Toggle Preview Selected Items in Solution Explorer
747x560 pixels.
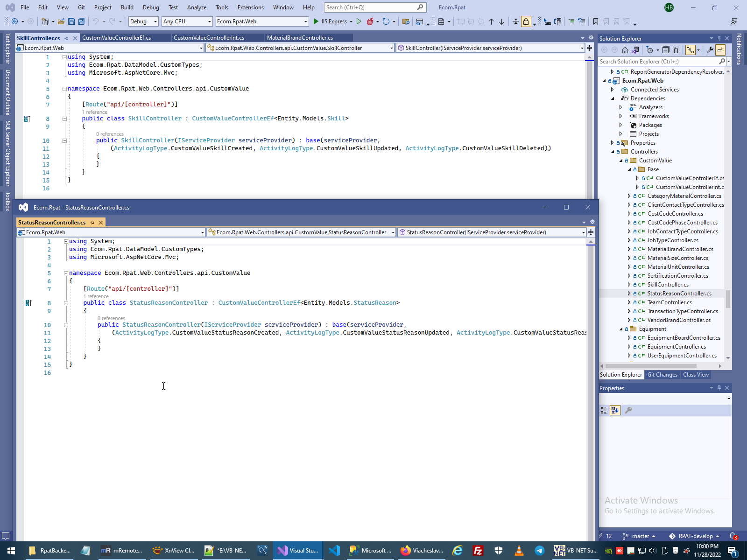720,50
